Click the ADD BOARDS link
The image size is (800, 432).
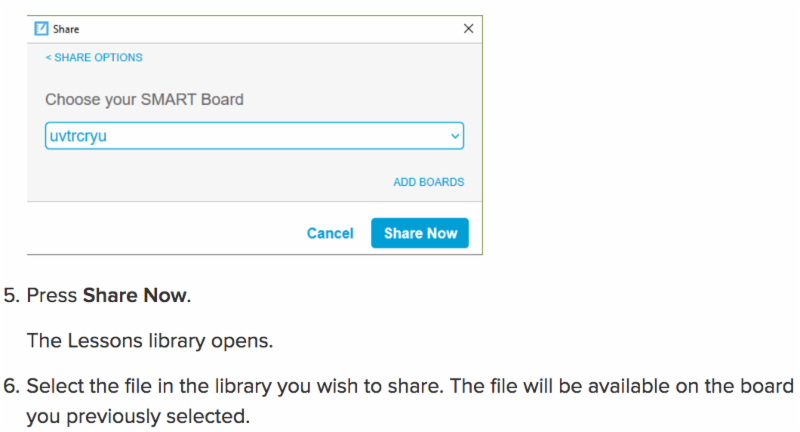[428, 182]
